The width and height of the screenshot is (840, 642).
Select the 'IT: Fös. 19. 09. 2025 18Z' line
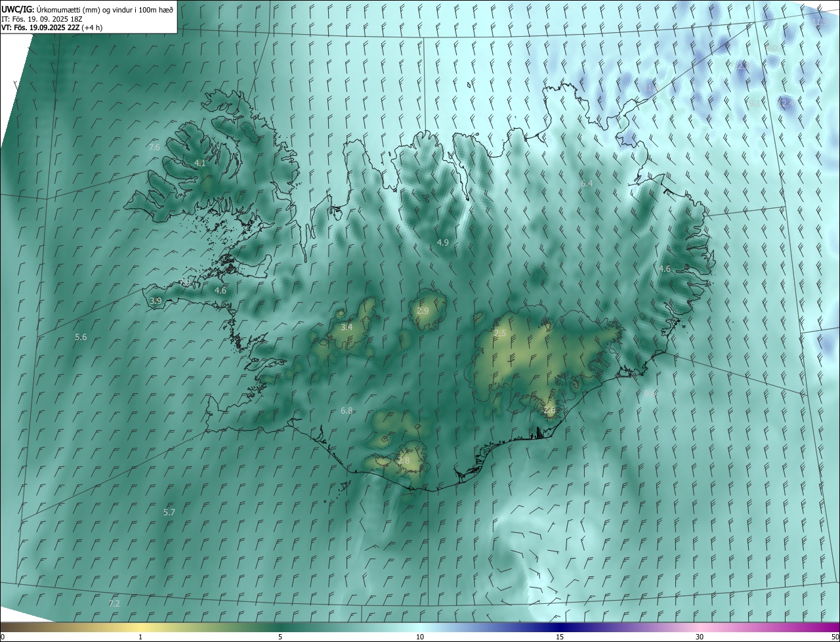click(x=41, y=19)
